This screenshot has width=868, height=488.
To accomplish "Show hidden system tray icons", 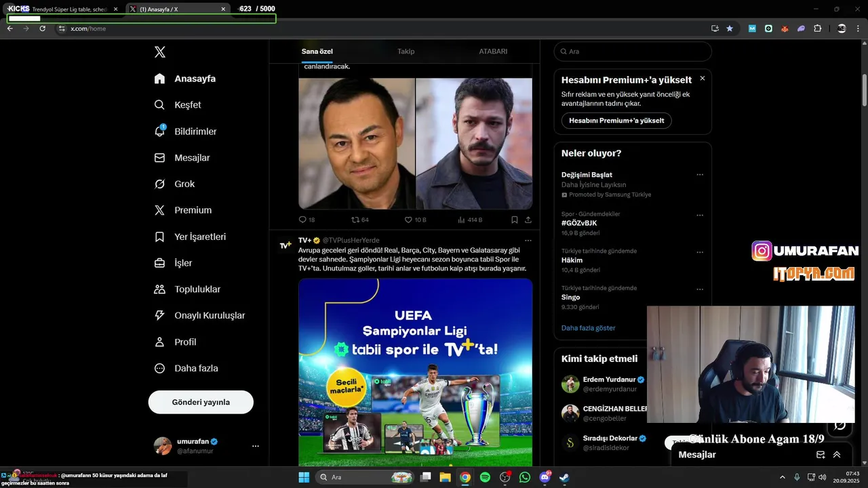I will coord(783,477).
